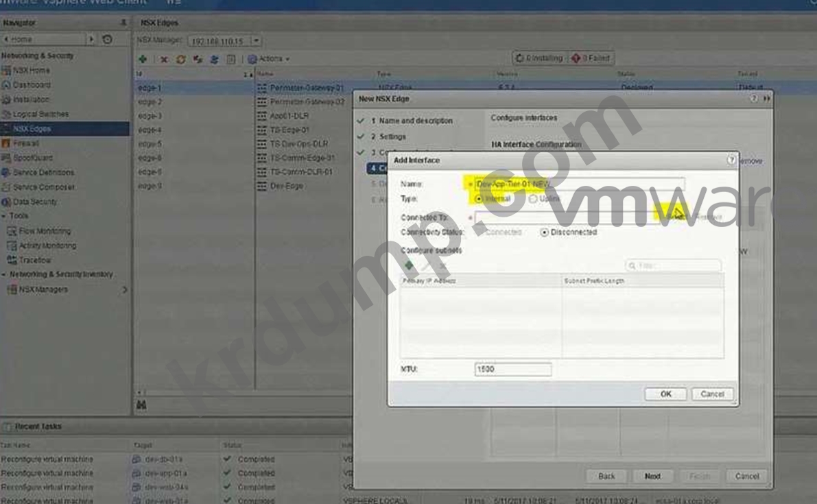The image size is (817, 504).
Task: Click the navigator history clock icon
Action: 107,39
